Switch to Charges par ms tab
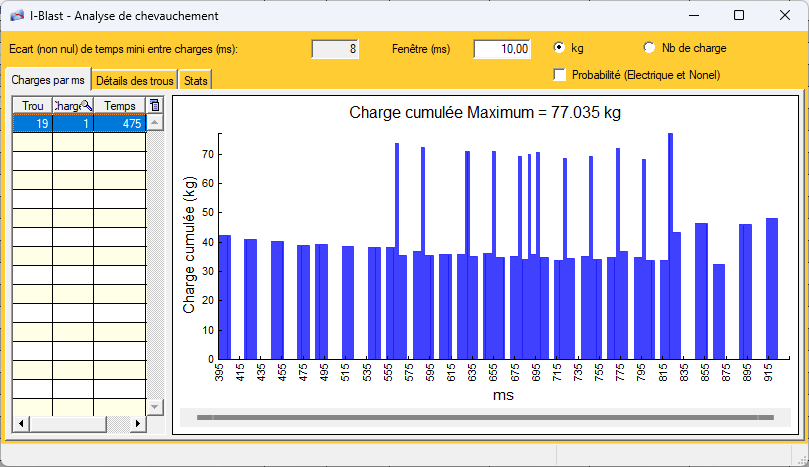The image size is (809, 467). tap(48, 80)
